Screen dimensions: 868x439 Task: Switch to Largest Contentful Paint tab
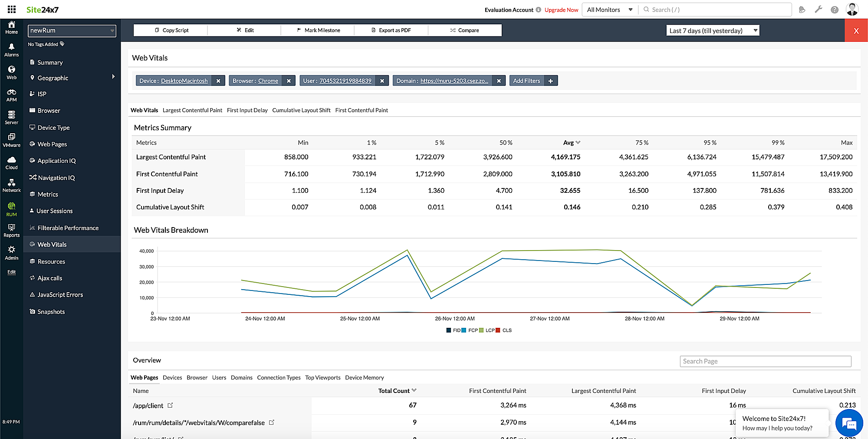pos(192,110)
